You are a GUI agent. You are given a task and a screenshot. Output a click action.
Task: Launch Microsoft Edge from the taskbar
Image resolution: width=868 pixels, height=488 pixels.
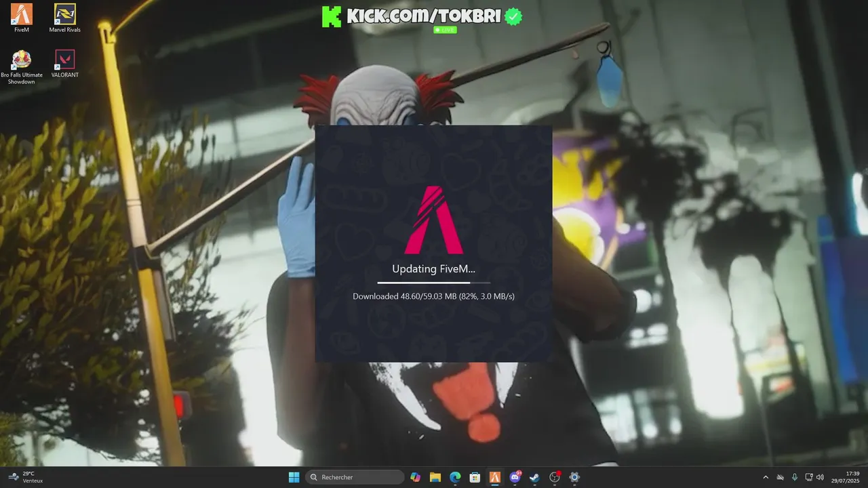point(455,477)
